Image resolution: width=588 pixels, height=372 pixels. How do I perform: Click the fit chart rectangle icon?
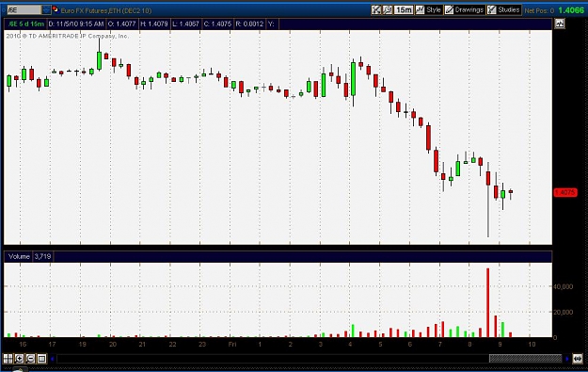tap(41, 359)
